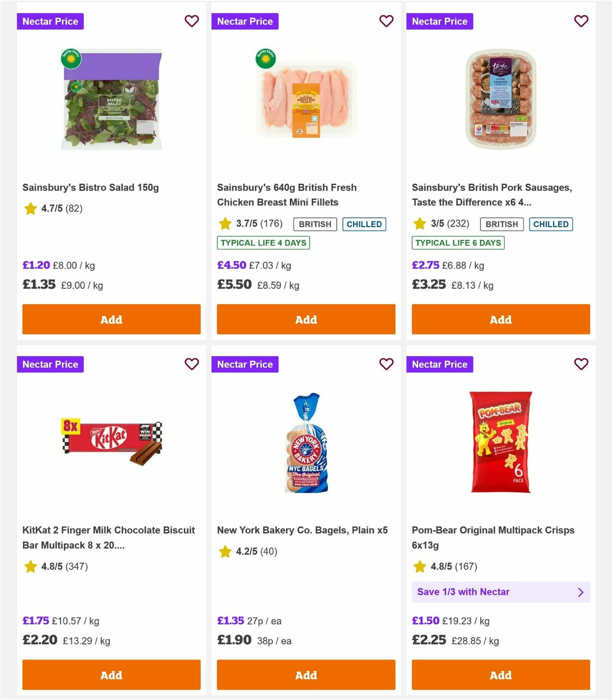Screen dimensions: 612x700
Task: Click the TYPICAL LIFE 6 DAYS label
Action: pos(458,243)
